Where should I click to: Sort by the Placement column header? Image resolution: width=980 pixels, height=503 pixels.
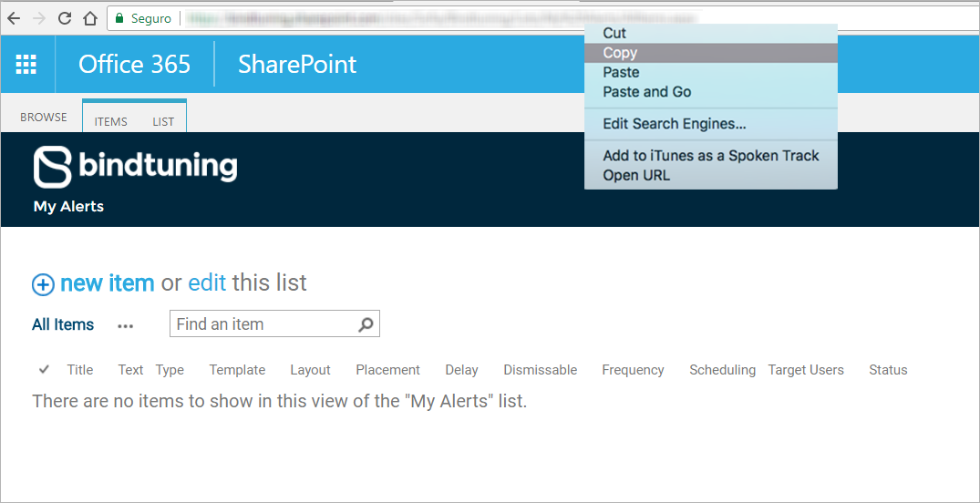pos(388,370)
